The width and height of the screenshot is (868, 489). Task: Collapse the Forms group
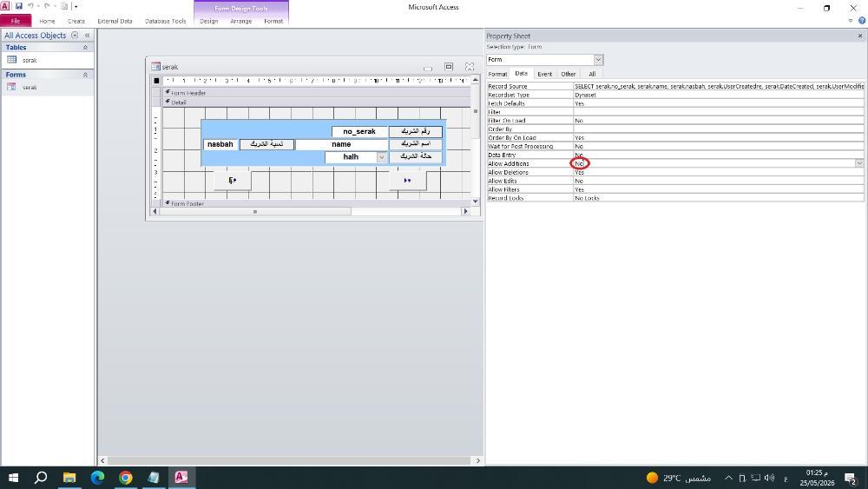(85, 75)
